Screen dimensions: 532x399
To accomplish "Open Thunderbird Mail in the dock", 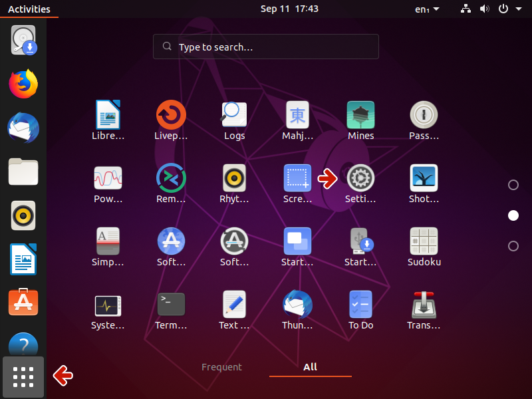I will pyautogui.click(x=23, y=128).
